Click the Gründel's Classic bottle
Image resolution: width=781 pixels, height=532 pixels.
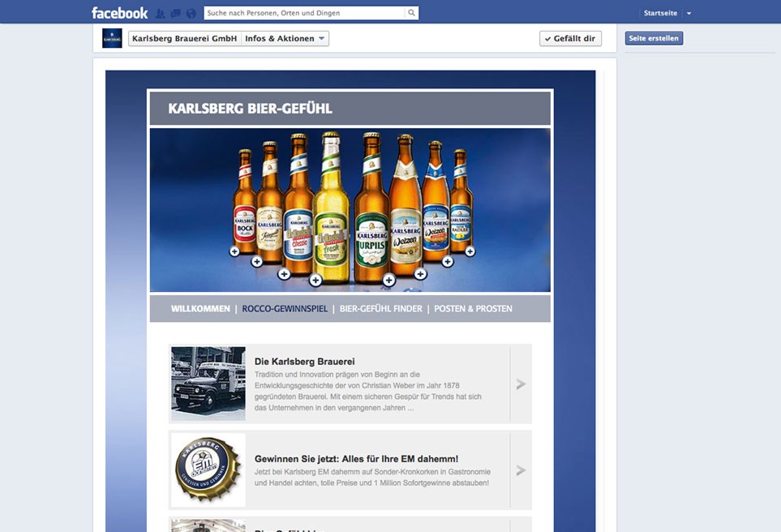click(298, 204)
